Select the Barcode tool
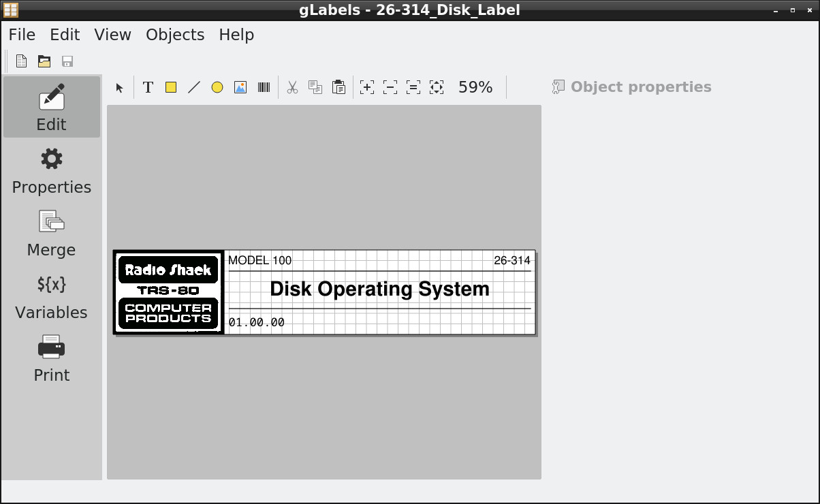820x504 pixels. [264, 87]
